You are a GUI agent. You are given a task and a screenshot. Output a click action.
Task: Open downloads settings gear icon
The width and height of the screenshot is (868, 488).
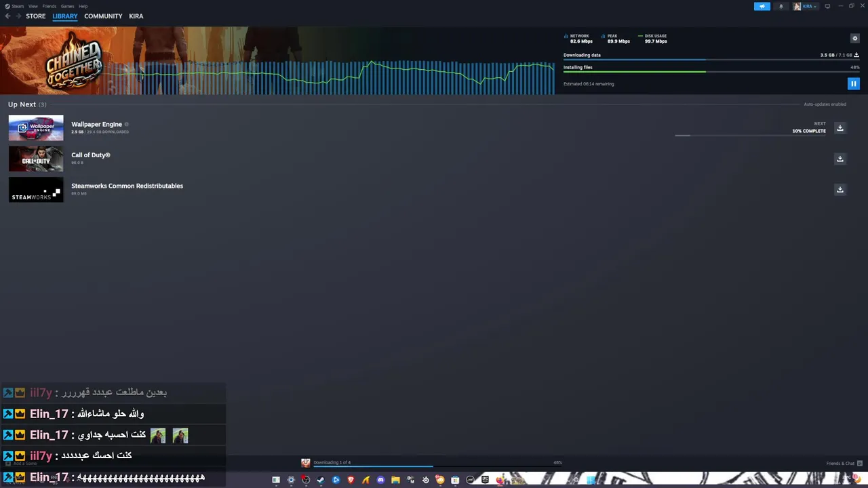854,38
